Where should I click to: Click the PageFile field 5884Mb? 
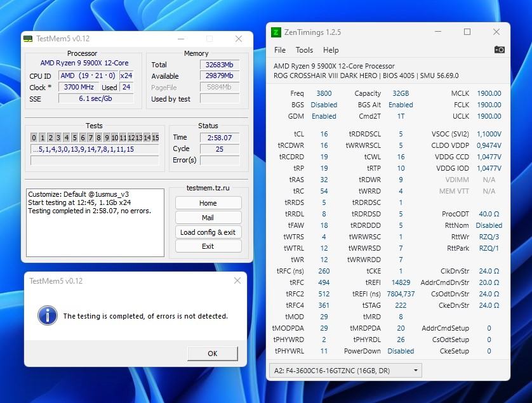click(x=220, y=87)
